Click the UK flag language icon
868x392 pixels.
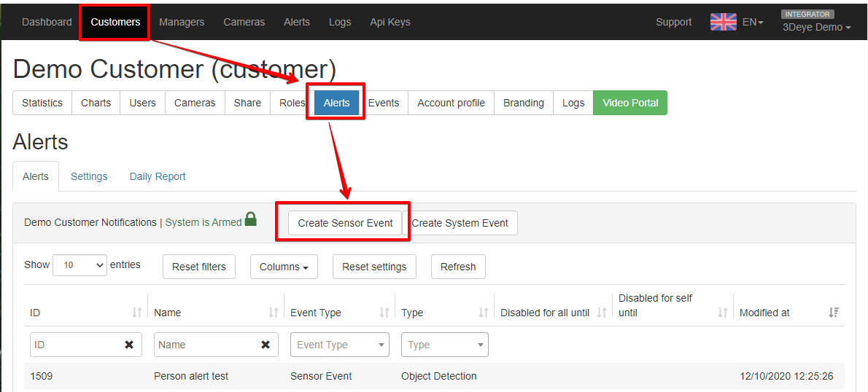point(723,22)
